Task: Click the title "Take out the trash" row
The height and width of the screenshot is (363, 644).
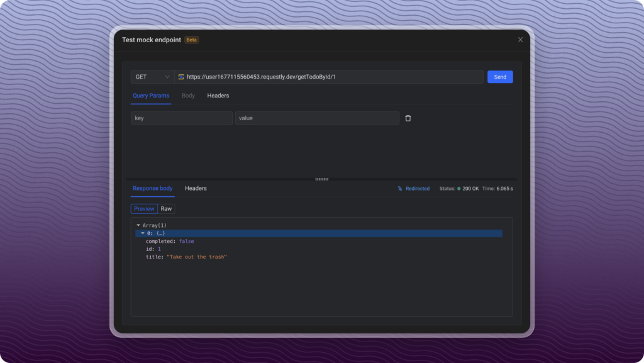Action: coord(186,257)
